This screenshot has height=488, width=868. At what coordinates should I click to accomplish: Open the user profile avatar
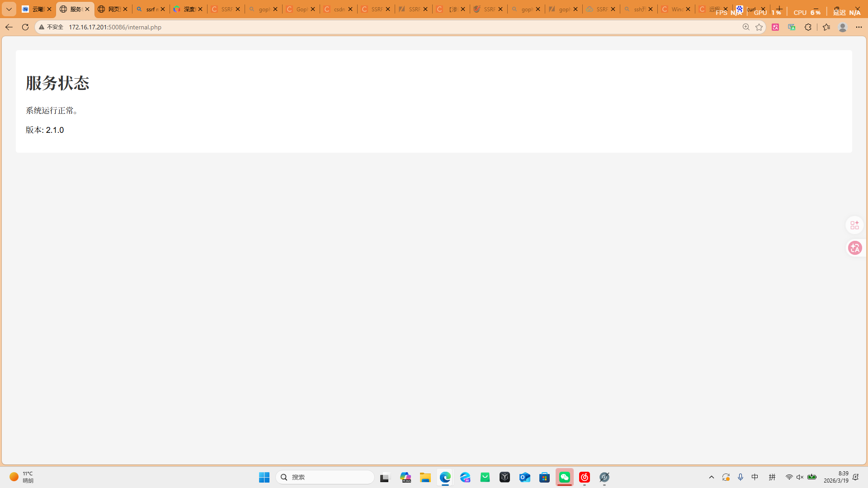click(x=842, y=27)
